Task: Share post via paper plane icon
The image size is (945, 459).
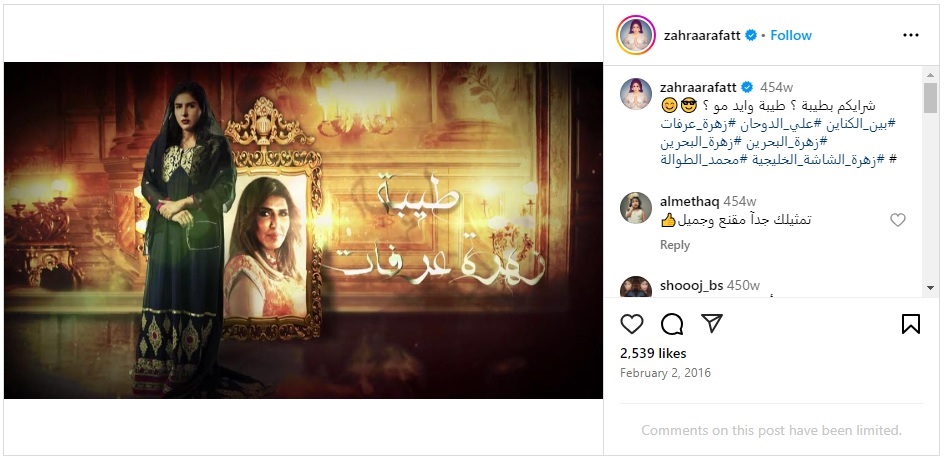Action: tap(712, 323)
